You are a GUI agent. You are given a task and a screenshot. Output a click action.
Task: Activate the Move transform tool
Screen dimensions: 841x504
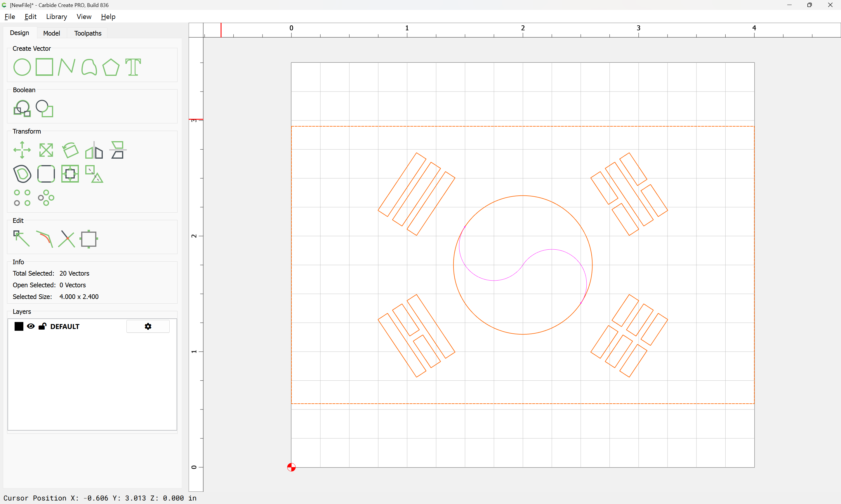pyautogui.click(x=22, y=150)
